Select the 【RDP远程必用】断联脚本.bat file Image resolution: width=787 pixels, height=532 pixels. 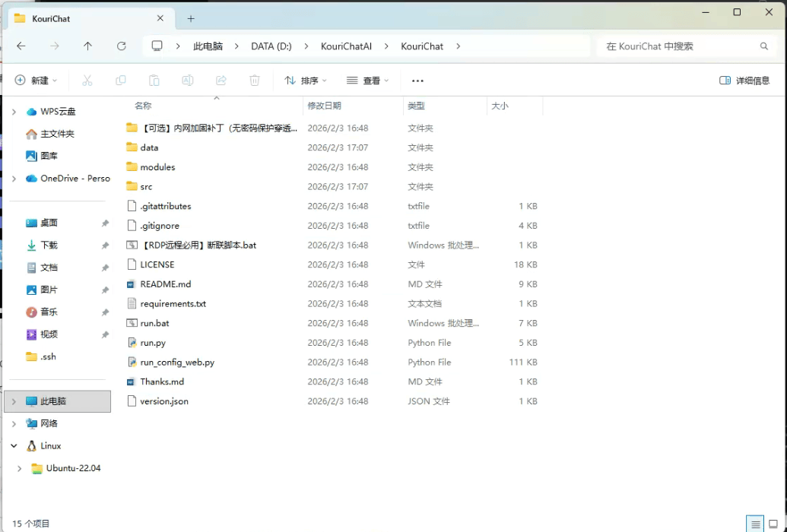[x=198, y=245]
